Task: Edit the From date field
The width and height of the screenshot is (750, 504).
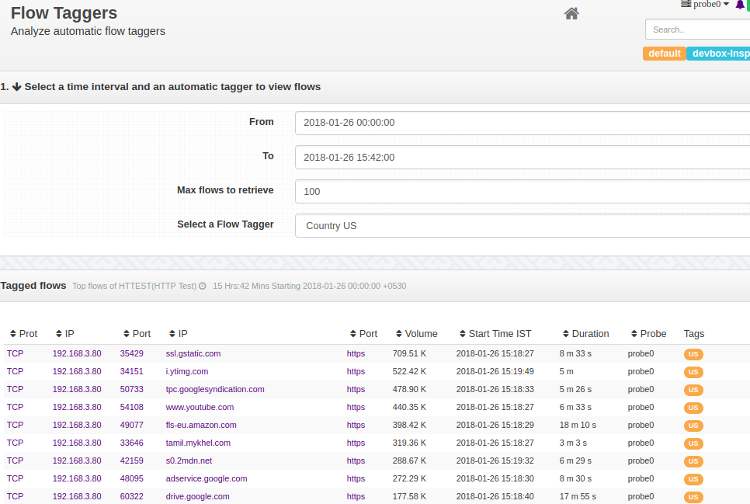Action: coord(522,123)
